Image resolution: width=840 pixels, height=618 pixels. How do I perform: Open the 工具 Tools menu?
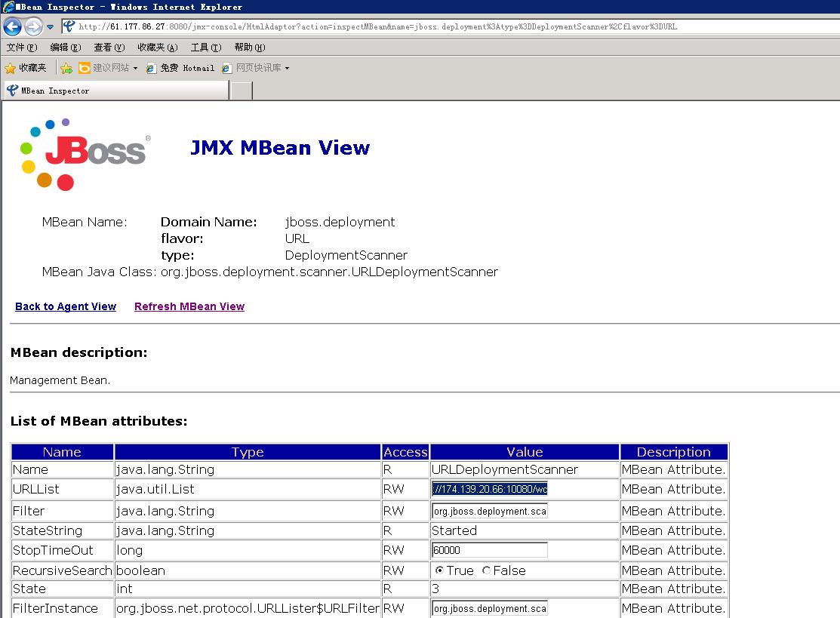point(206,48)
